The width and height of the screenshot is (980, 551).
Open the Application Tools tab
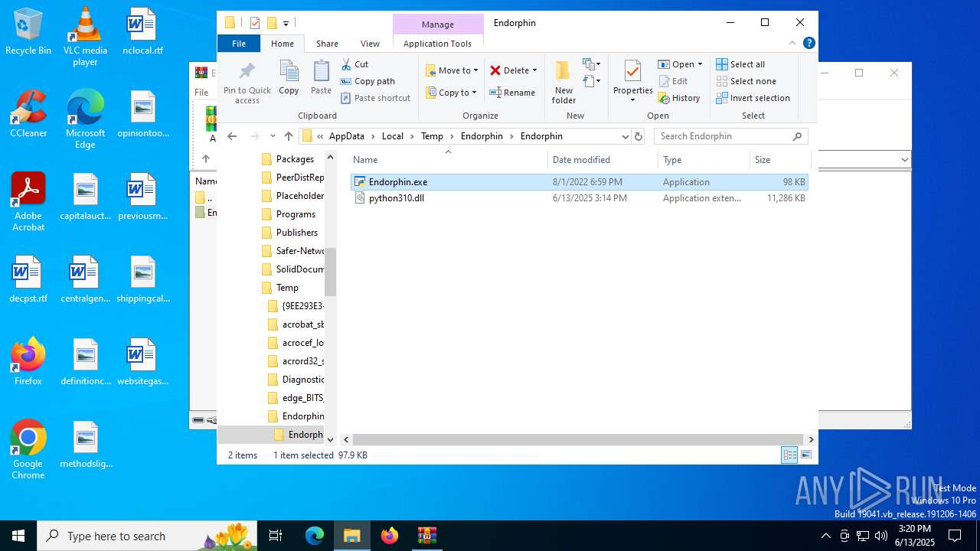click(437, 44)
